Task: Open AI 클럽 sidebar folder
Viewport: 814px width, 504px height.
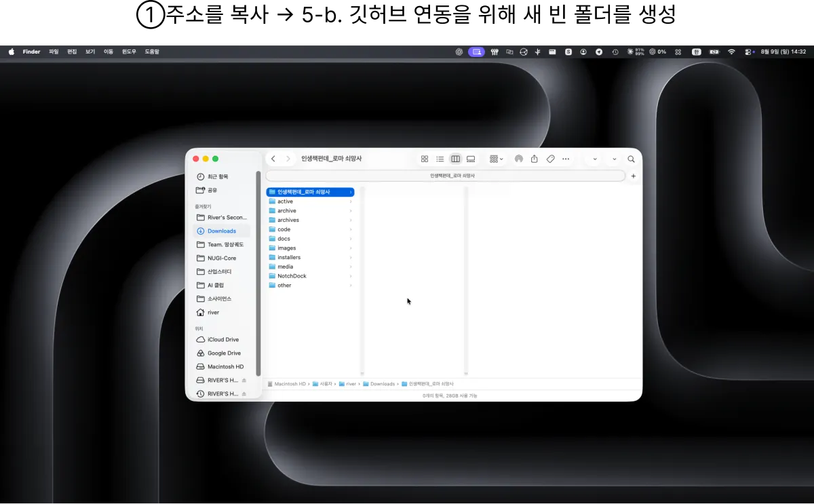Action: point(222,285)
